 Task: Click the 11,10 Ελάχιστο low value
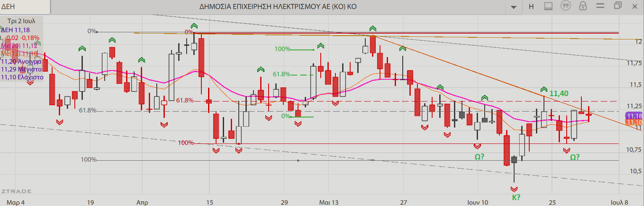(22, 77)
